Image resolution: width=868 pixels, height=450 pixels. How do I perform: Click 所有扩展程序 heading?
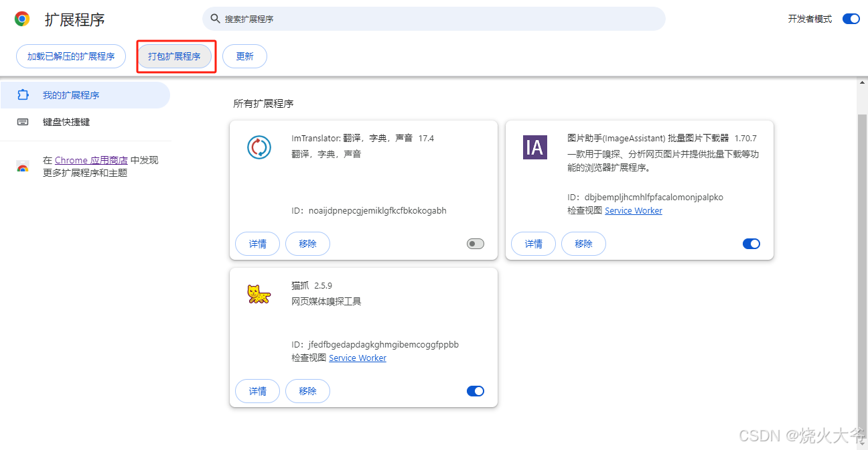tap(263, 104)
